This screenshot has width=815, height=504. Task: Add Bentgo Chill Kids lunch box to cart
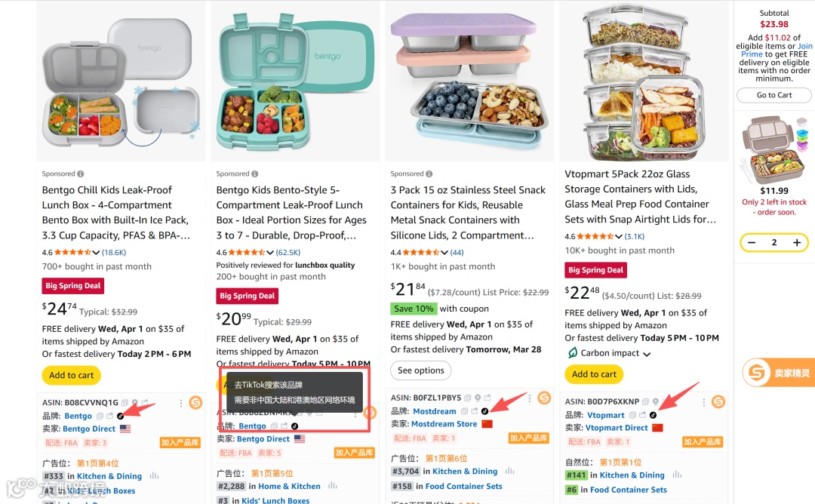click(x=72, y=374)
